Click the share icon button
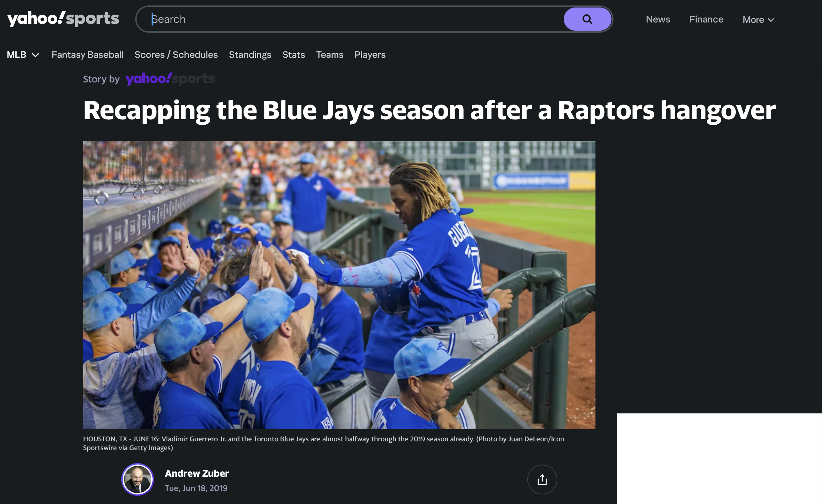This screenshot has height=504, width=822. (542, 479)
